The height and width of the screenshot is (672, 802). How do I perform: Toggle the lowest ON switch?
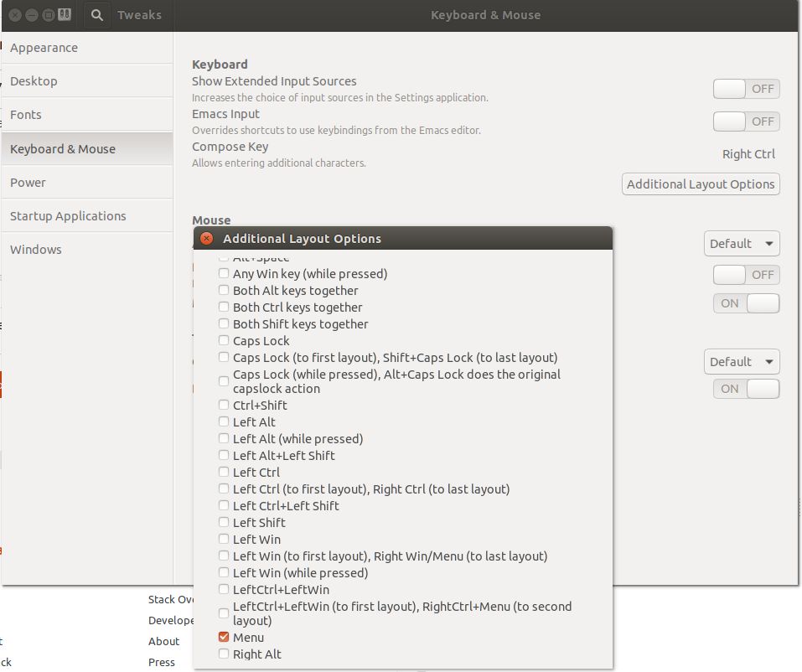(x=746, y=389)
